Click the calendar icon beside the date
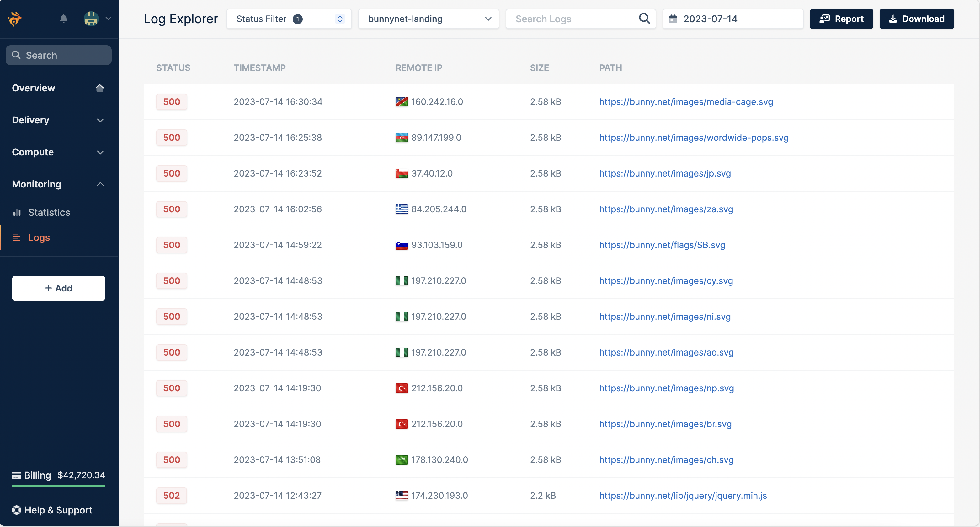 [x=673, y=19]
